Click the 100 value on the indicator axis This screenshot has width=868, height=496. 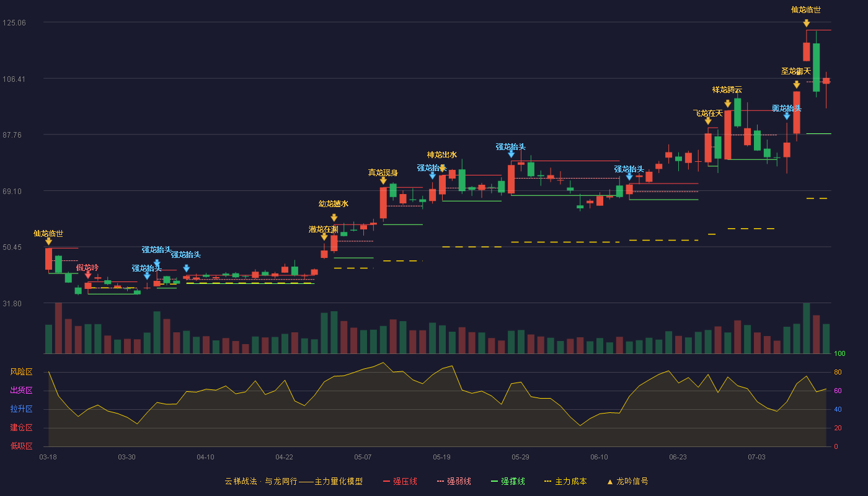click(839, 354)
